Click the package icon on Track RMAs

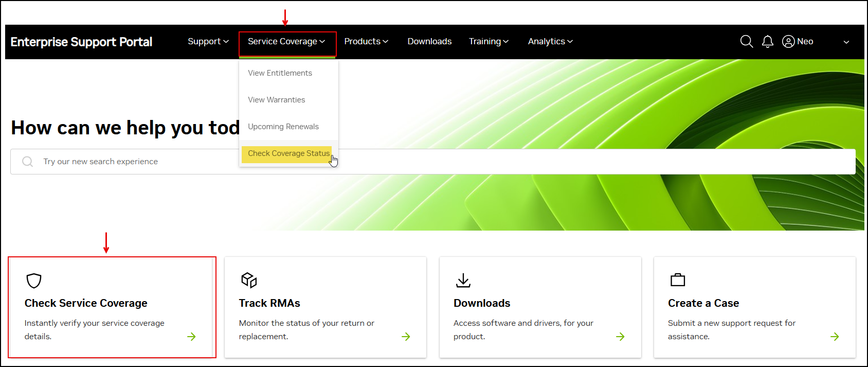(x=249, y=280)
